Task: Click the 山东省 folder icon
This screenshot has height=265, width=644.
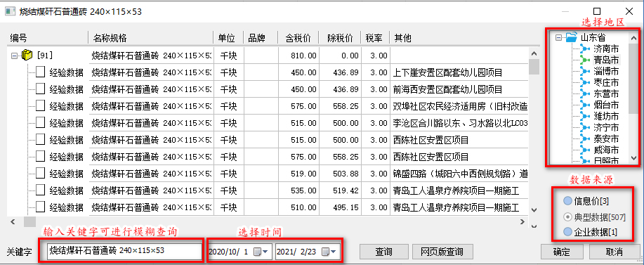Action: [x=571, y=37]
